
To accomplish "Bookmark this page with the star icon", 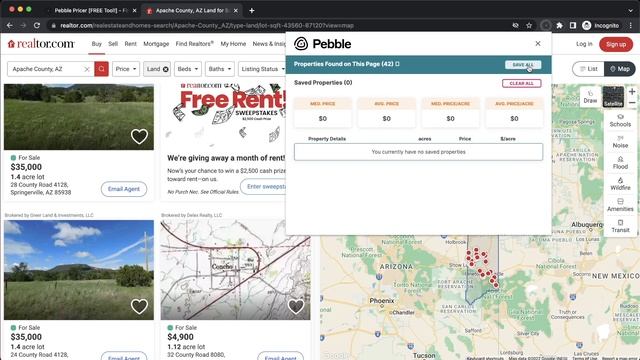I will [x=529, y=25].
